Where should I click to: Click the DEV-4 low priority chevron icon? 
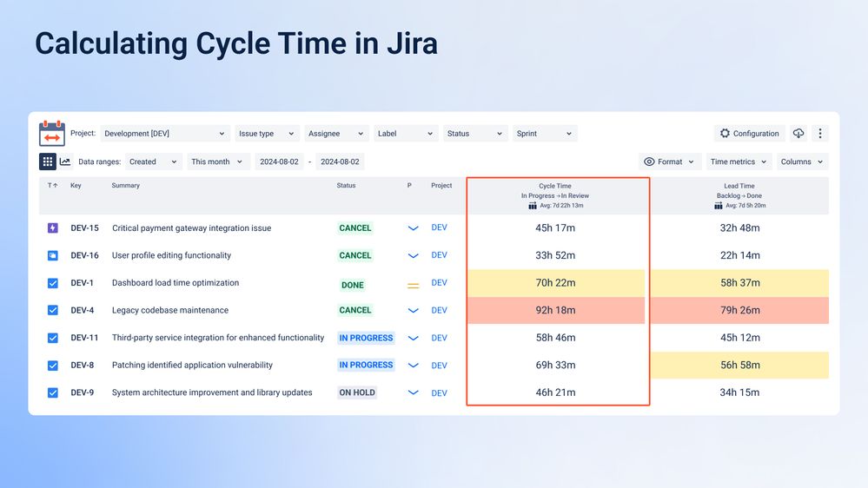tap(413, 310)
